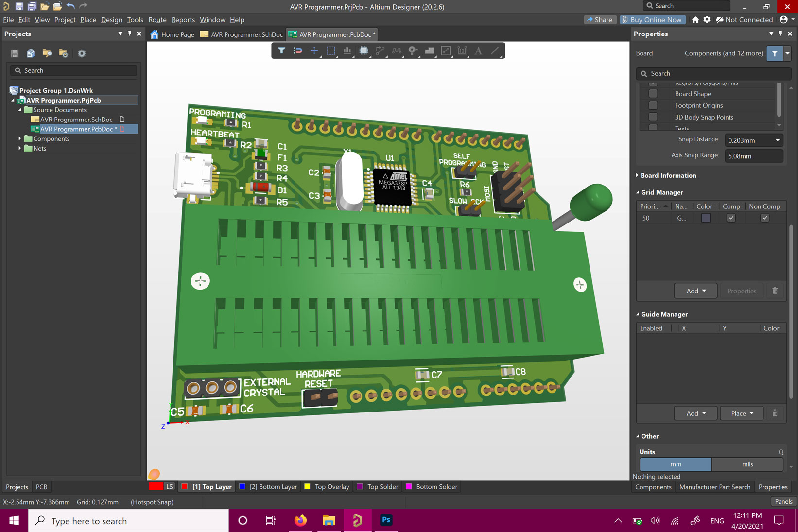Viewport: 798px width, 532px height.
Task: Switch units to mils
Action: click(x=747, y=464)
